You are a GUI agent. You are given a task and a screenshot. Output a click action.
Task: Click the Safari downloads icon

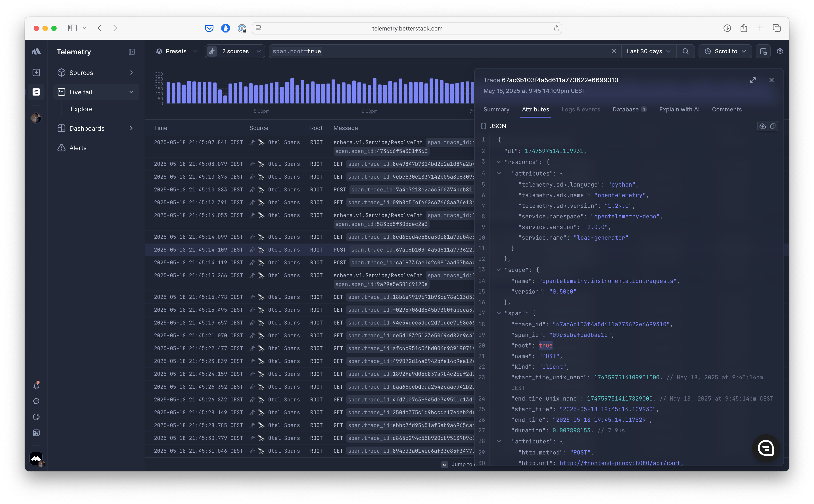[727, 28]
